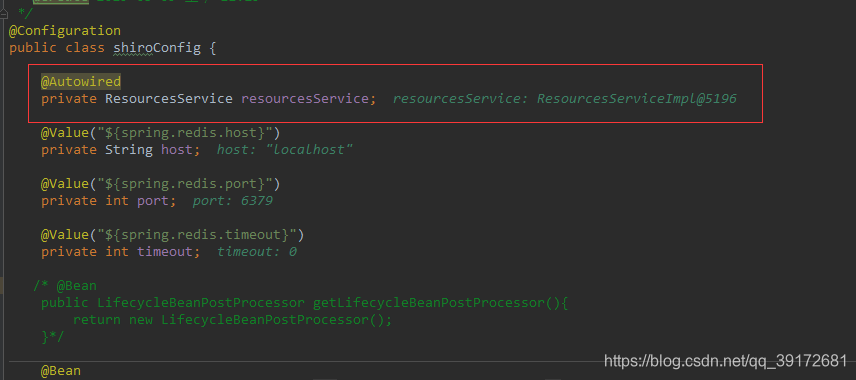Click the debug hint ResourcesServiceImpl@5196
This screenshot has width=856, height=380.
(x=637, y=99)
